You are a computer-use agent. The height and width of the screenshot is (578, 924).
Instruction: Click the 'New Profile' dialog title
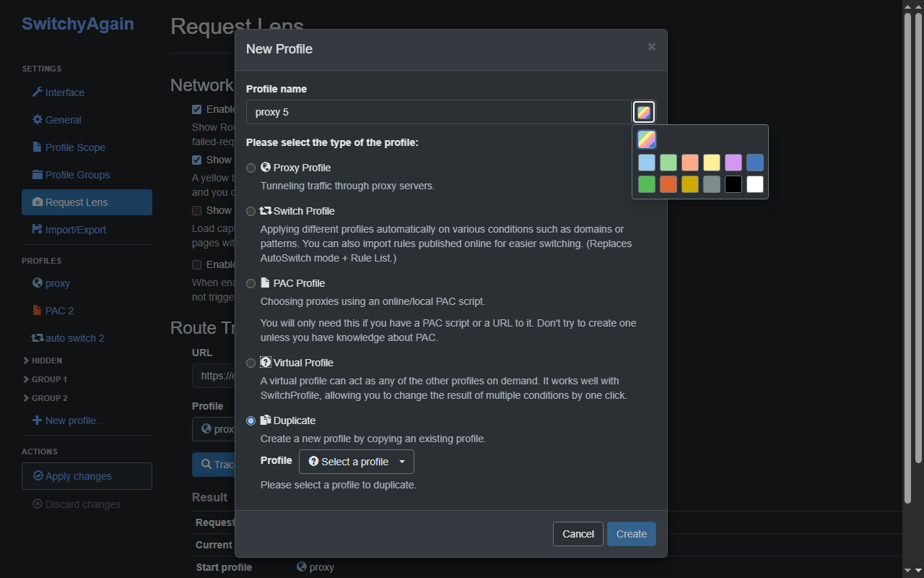[279, 49]
